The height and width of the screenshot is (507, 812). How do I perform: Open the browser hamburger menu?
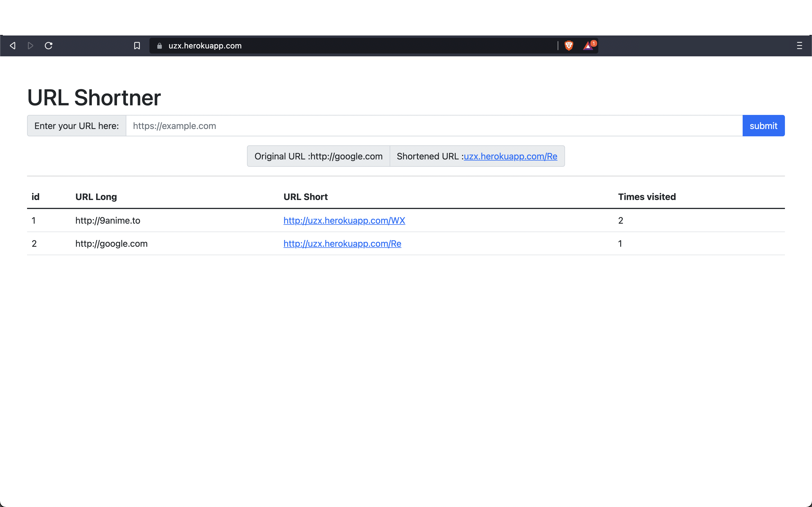[799, 46]
